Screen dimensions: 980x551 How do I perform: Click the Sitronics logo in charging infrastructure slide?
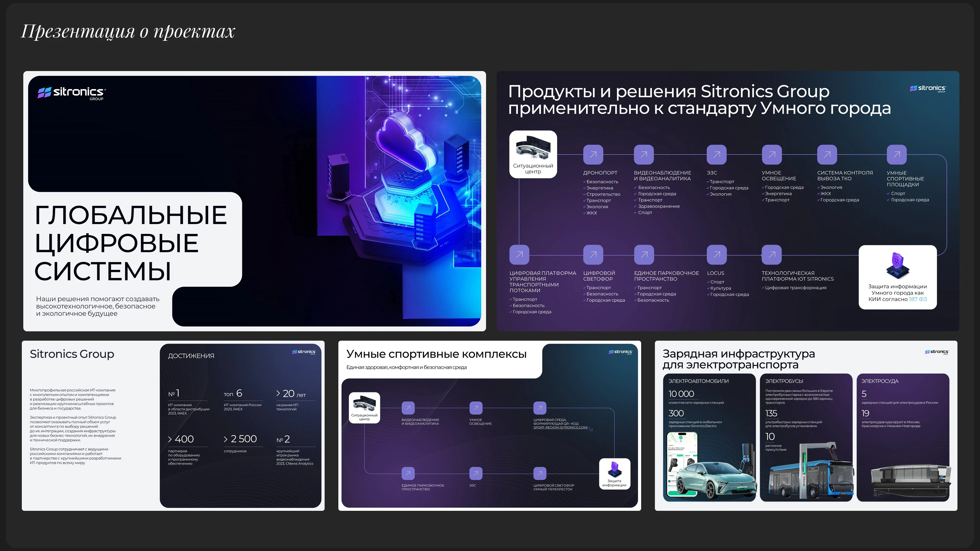(x=937, y=352)
